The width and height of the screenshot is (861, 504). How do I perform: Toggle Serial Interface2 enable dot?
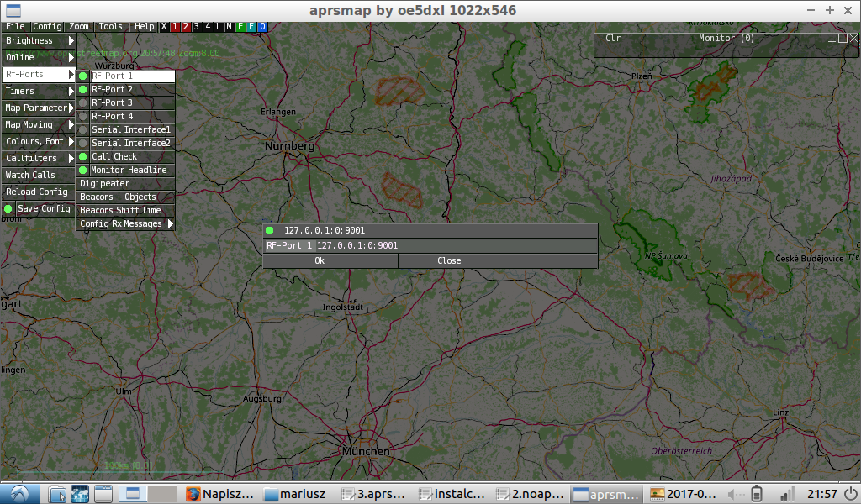pyautogui.click(x=83, y=143)
